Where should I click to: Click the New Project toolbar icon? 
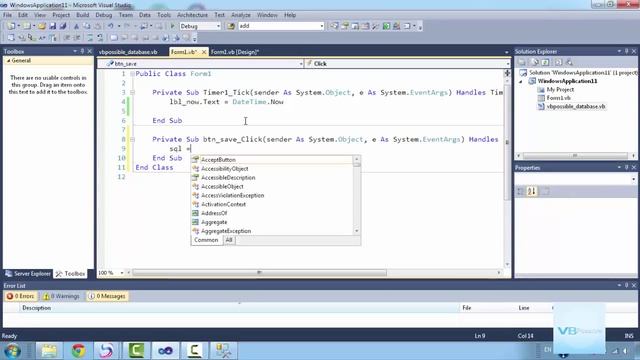tap(11, 26)
